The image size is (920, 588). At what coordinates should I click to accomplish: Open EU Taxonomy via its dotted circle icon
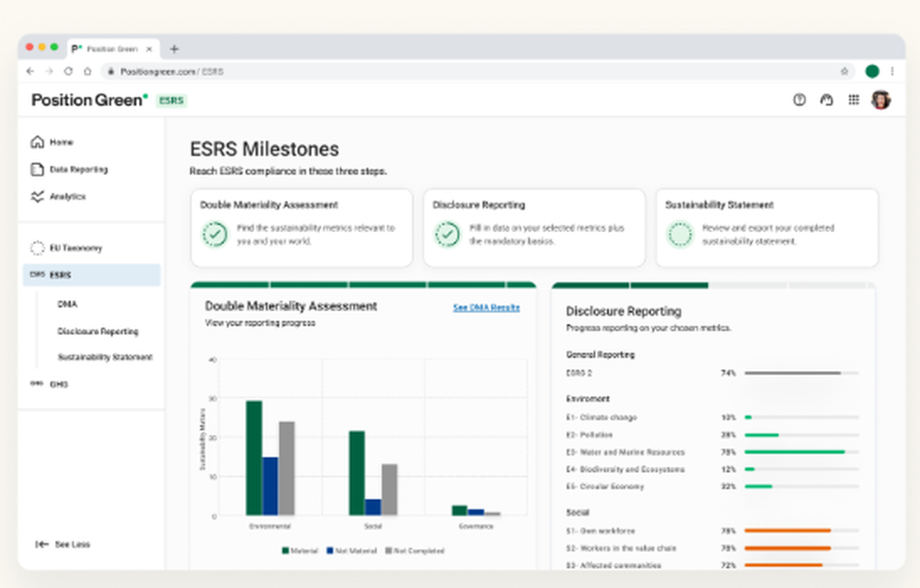[37, 248]
